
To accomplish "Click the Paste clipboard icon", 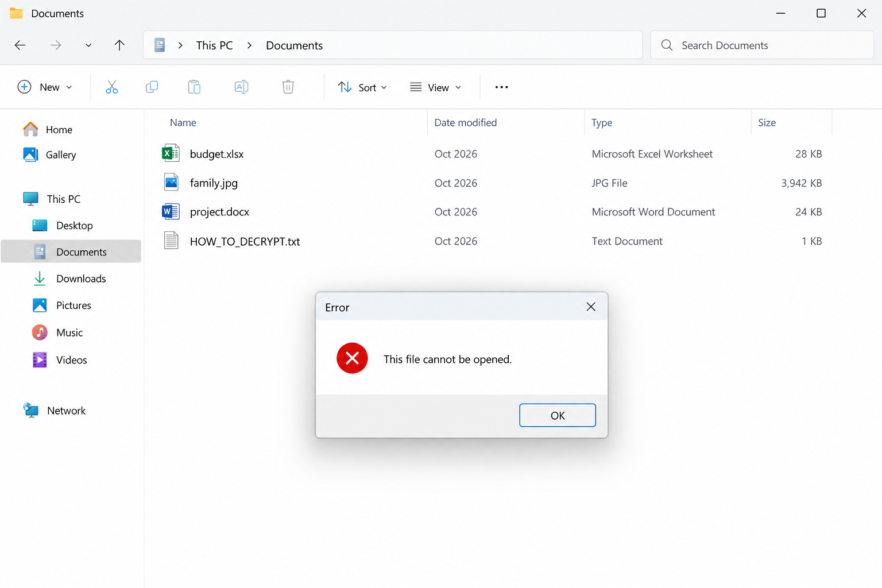I will (194, 87).
